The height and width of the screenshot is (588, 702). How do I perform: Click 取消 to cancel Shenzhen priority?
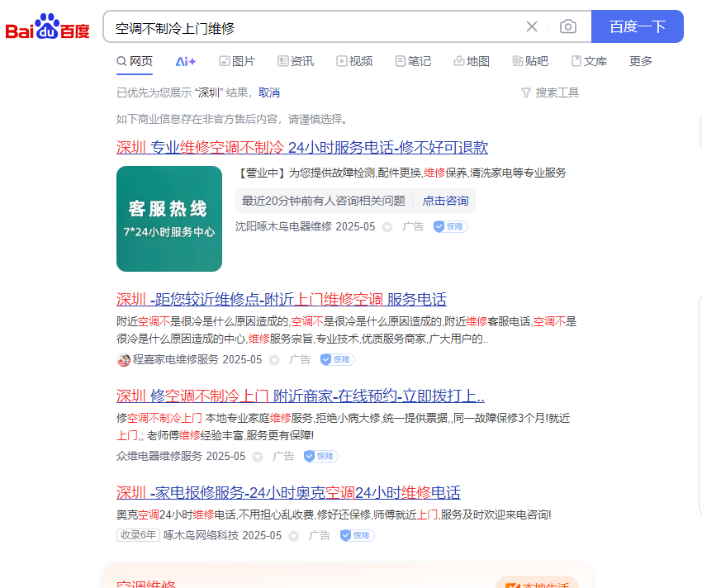(x=269, y=92)
